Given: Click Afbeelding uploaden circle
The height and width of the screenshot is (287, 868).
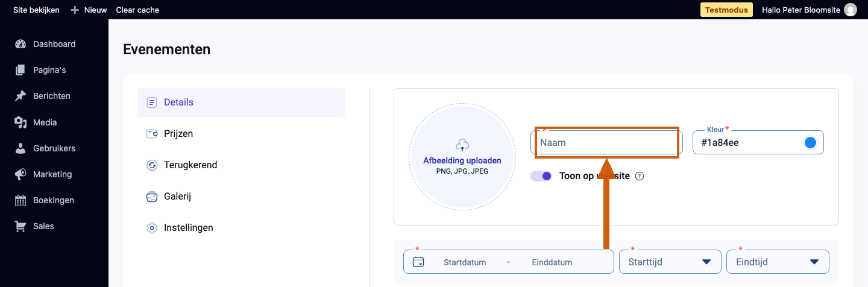Looking at the screenshot, I should [x=462, y=157].
